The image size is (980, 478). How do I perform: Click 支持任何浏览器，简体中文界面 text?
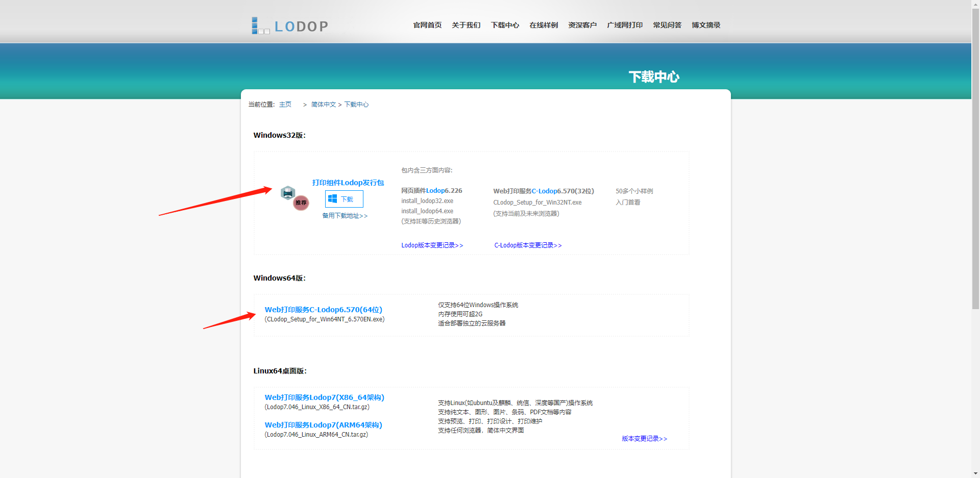point(481,431)
